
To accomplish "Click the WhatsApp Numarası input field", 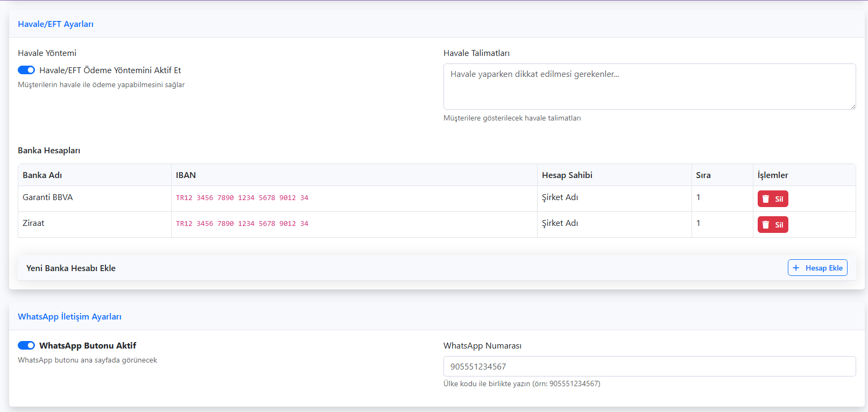I will 650,366.
